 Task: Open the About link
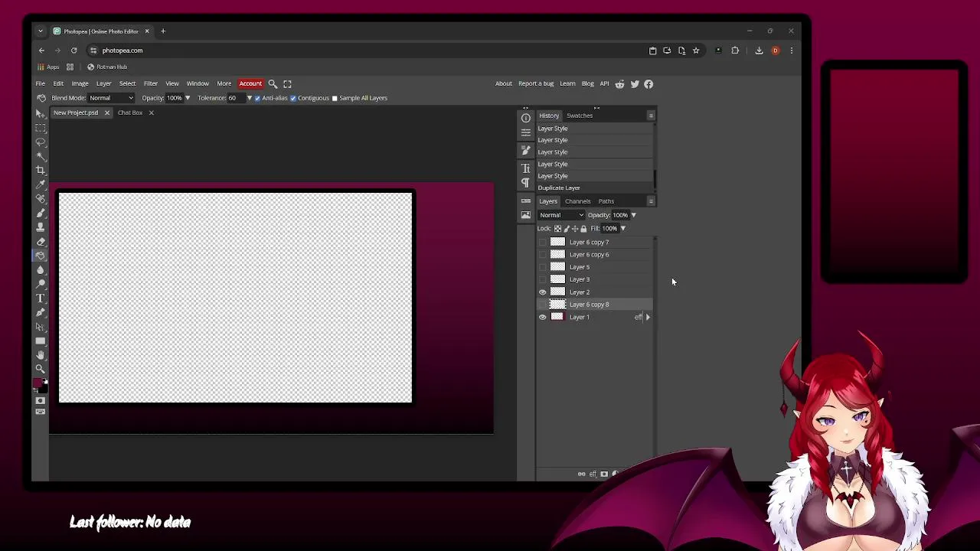tap(504, 84)
